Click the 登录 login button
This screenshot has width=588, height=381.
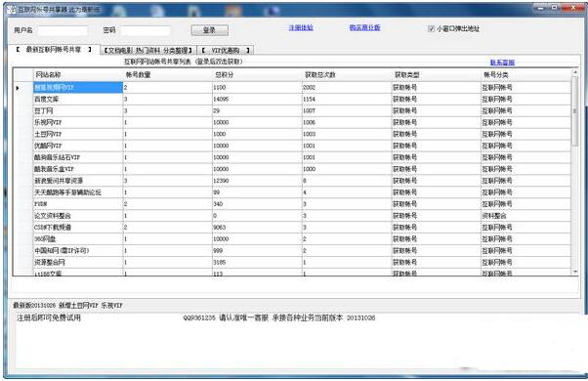pyautogui.click(x=209, y=30)
